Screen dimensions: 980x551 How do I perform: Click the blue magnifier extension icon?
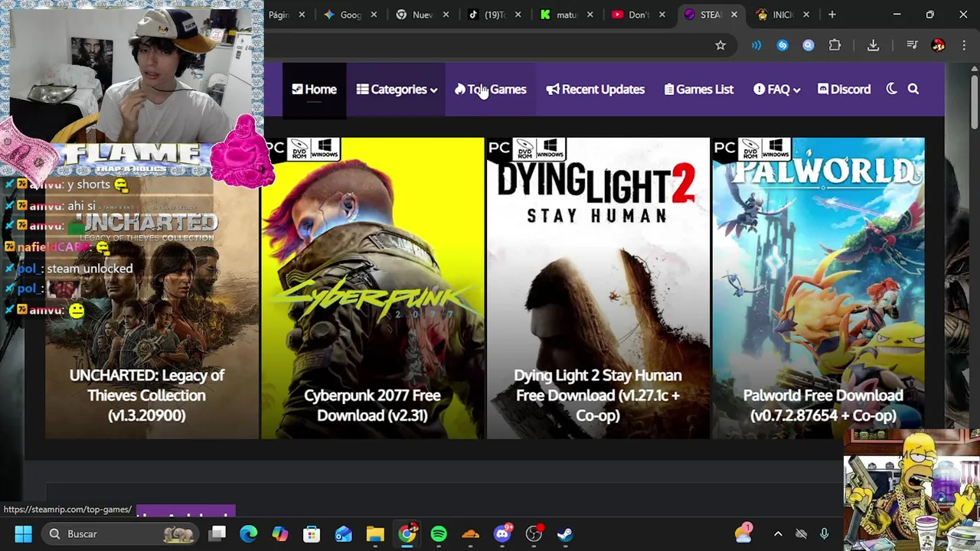tap(808, 45)
